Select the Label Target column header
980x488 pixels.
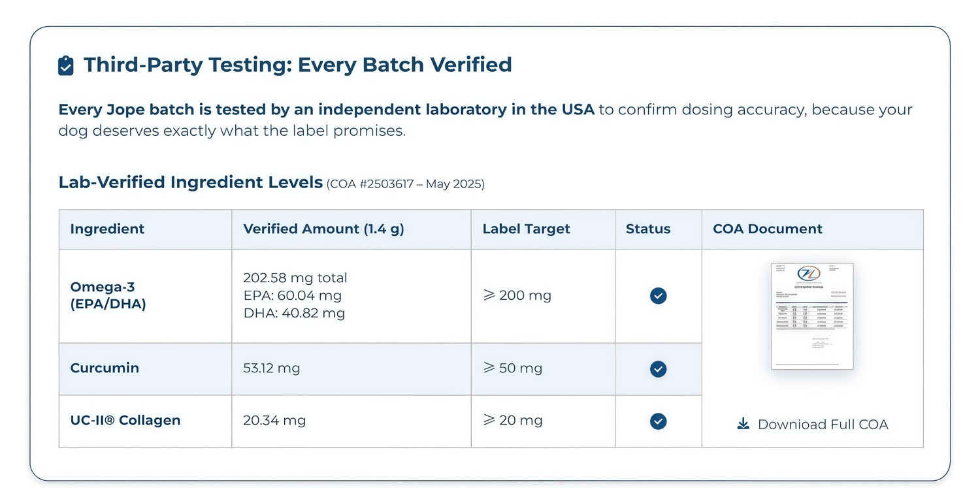coord(526,229)
